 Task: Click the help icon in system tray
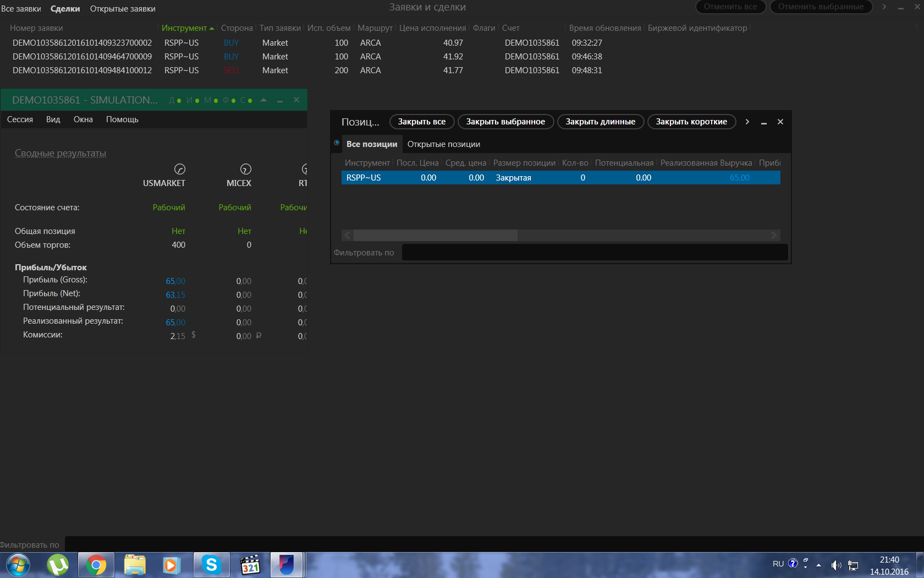tap(793, 563)
